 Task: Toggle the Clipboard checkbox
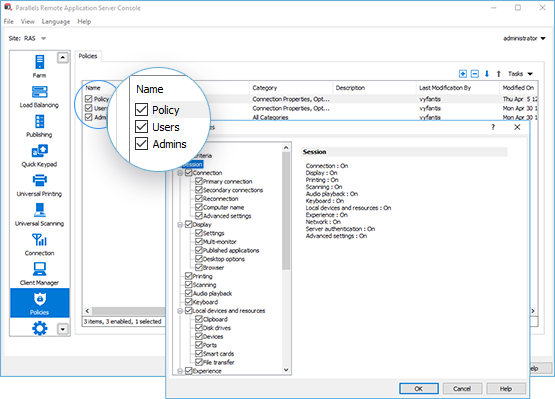point(199,319)
